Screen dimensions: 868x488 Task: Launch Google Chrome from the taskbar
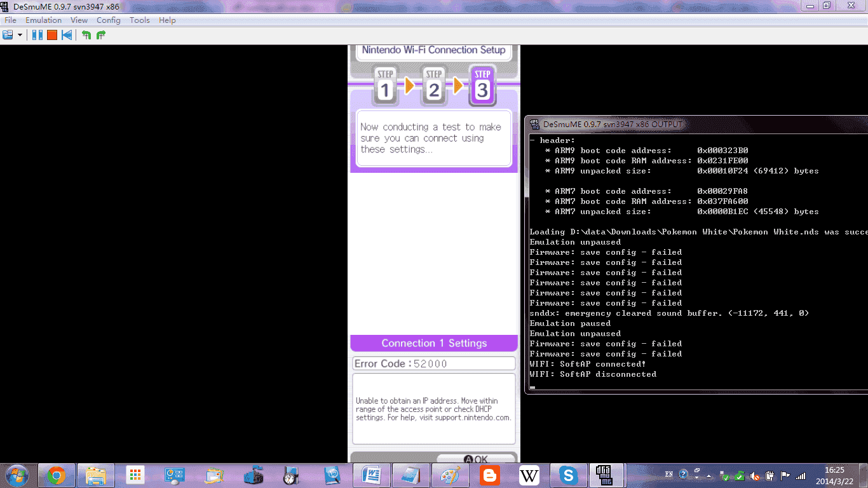click(x=57, y=475)
